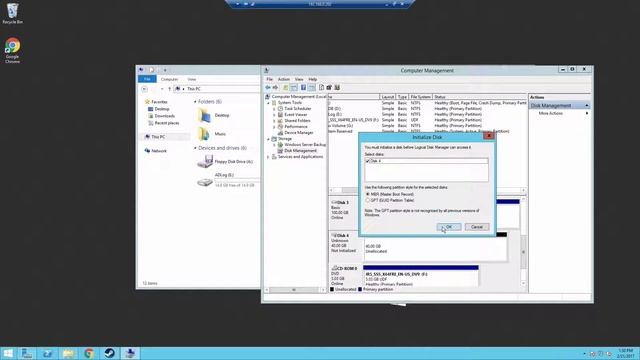Screen dimensions: 640x360
Task: Collapse System Tools tree node
Action: (x=269, y=103)
